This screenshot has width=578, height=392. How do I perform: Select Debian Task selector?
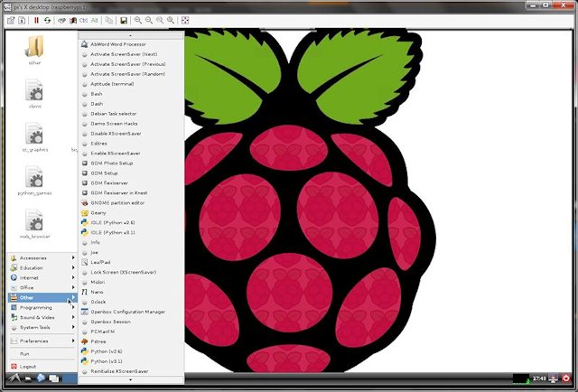click(x=131, y=114)
